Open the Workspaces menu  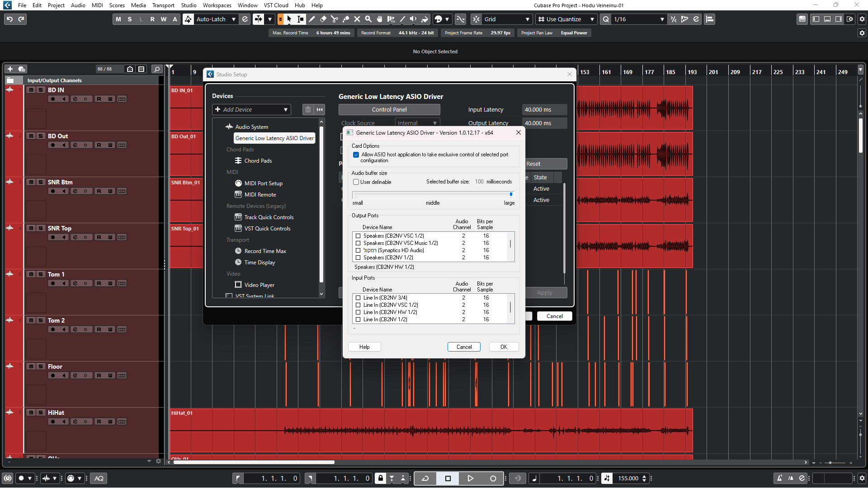217,5
